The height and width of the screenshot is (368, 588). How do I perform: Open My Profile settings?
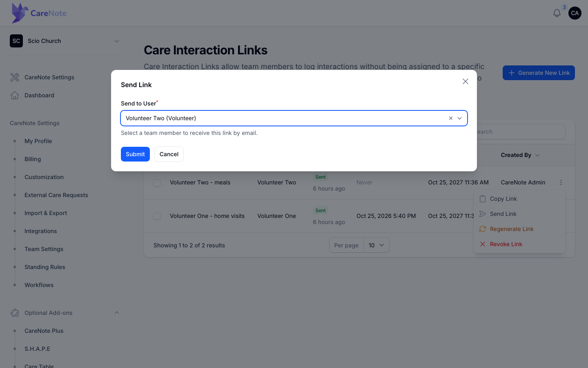click(38, 141)
